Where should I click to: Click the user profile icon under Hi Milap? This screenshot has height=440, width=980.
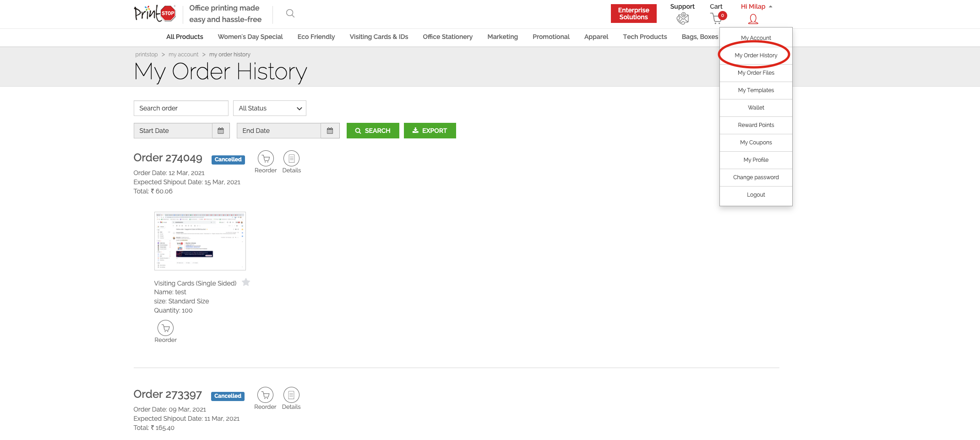[753, 19]
